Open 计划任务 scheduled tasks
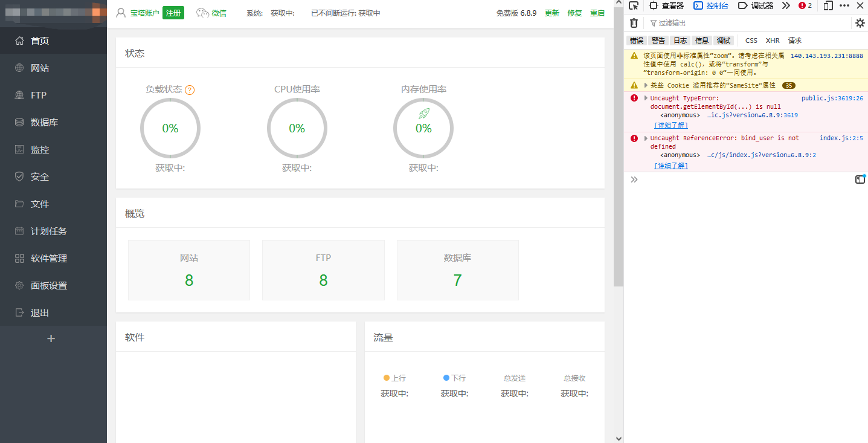The height and width of the screenshot is (443, 868). point(53,231)
